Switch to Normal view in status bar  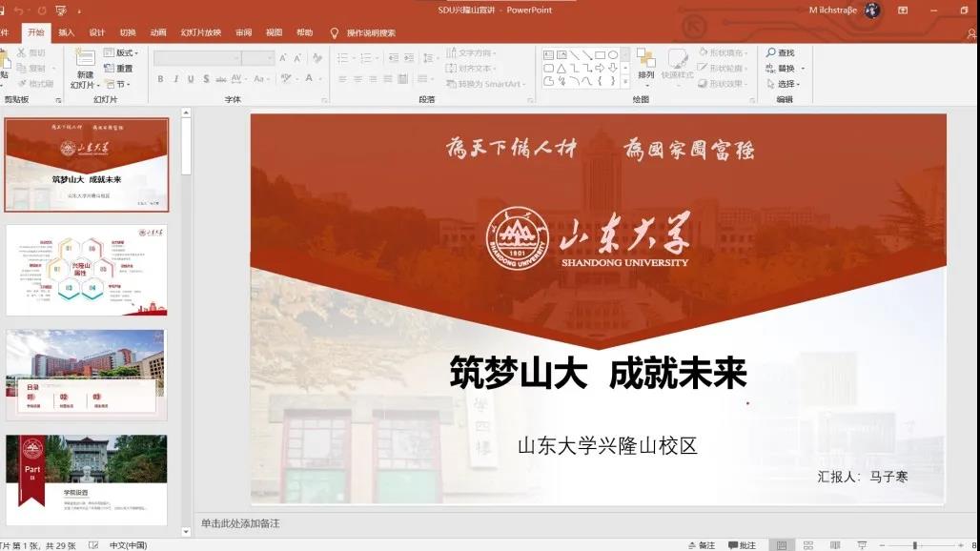[x=781, y=545]
